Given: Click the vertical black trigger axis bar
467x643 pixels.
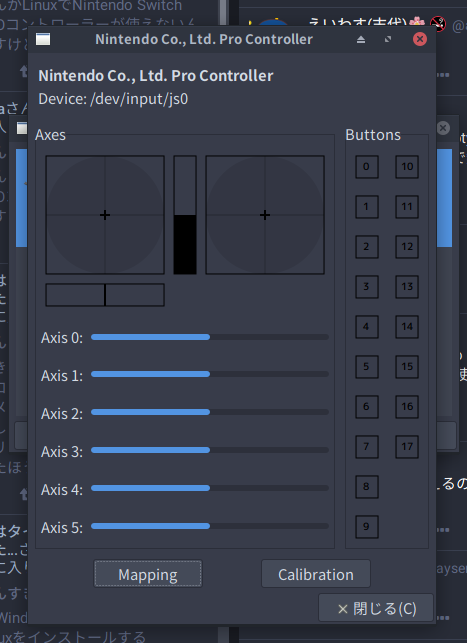Looking at the screenshot, I should coord(185,214).
